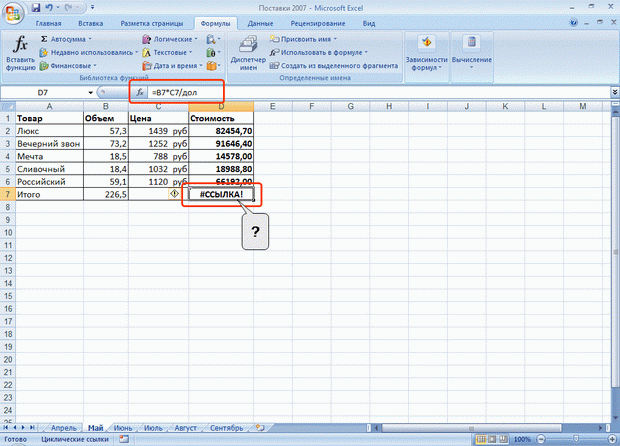Switch to Page Layout view
This screenshot has height=446, width=620.
pyautogui.click(x=492, y=439)
